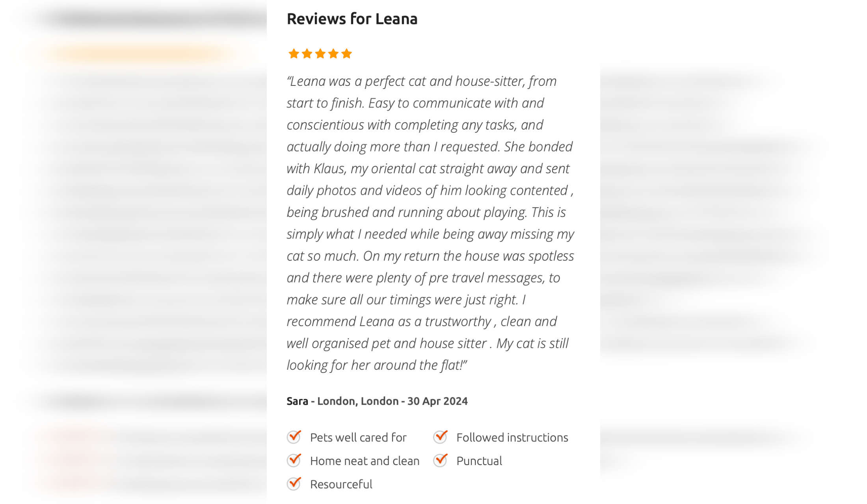Click the 'Followed instructions' label text

coord(512,437)
